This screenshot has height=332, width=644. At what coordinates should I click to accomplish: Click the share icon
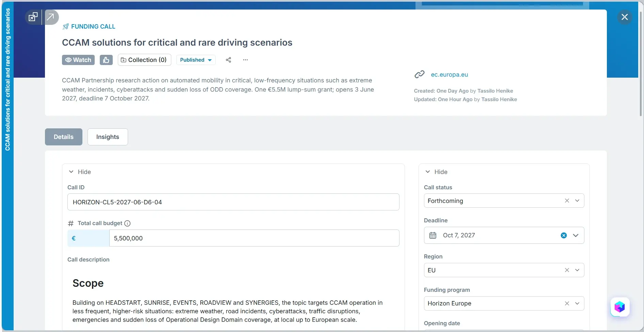[229, 60]
